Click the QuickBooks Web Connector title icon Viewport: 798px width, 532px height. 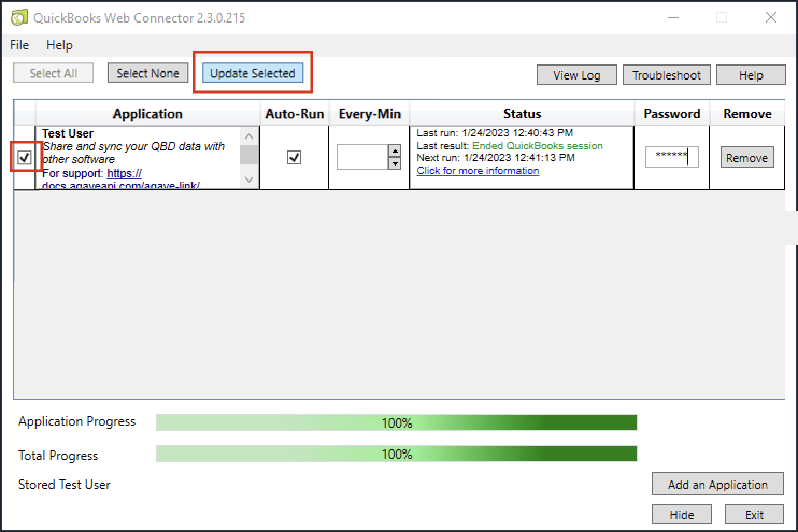[x=19, y=18]
